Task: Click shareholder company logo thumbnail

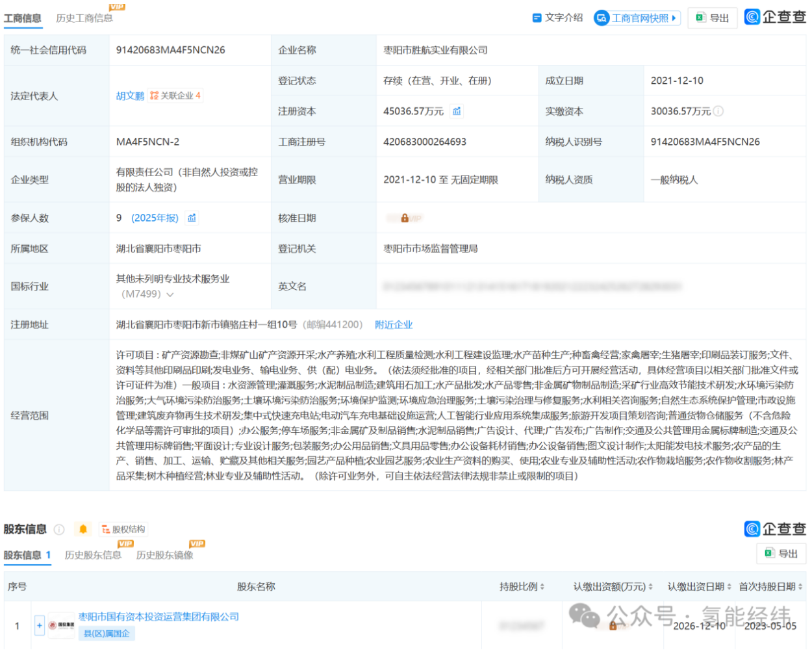Action: pos(61,625)
